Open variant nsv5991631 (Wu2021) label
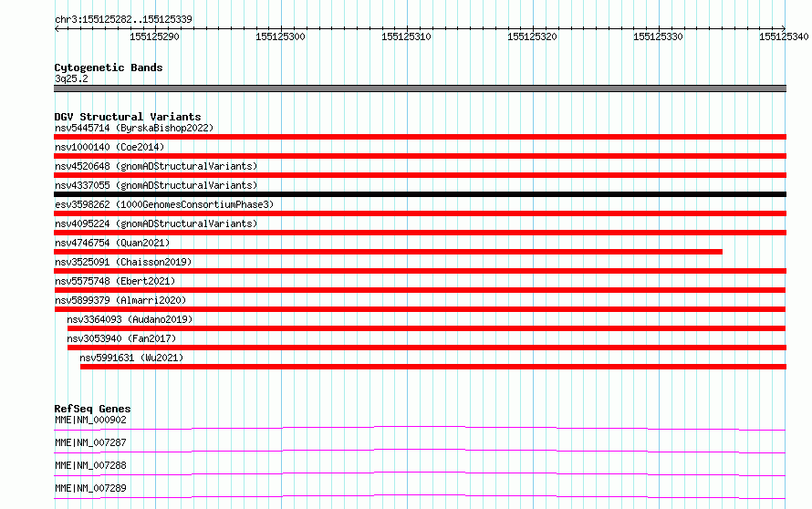The width and height of the screenshot is (812, 509). pyautogui.click(x=131, y=358)
